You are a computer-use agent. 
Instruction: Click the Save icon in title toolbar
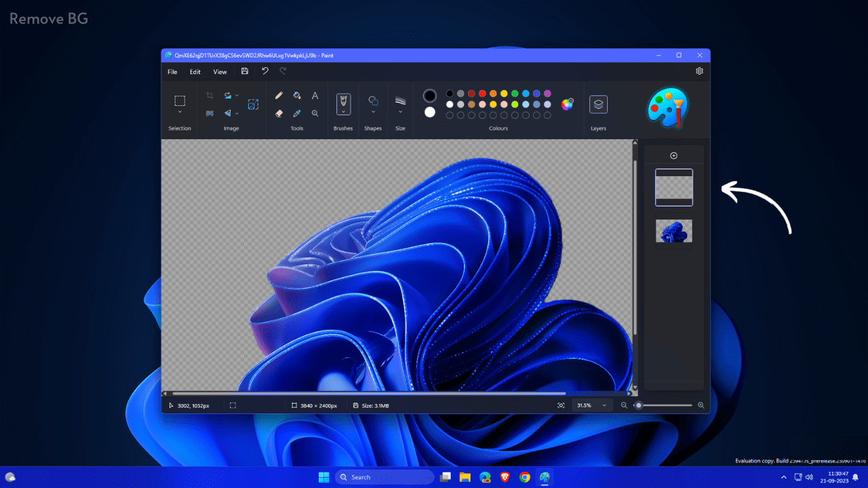245,71
